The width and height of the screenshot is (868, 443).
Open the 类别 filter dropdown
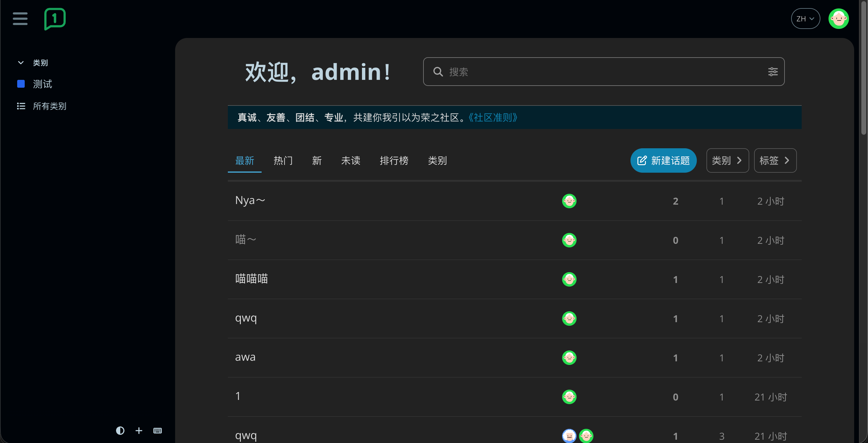pos(728,160)
